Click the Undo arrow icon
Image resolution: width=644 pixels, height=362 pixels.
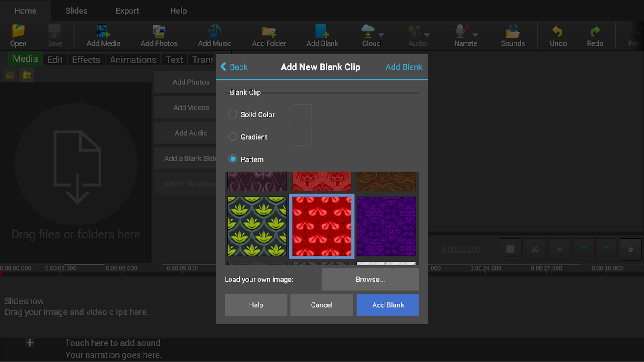click(557, 32)
